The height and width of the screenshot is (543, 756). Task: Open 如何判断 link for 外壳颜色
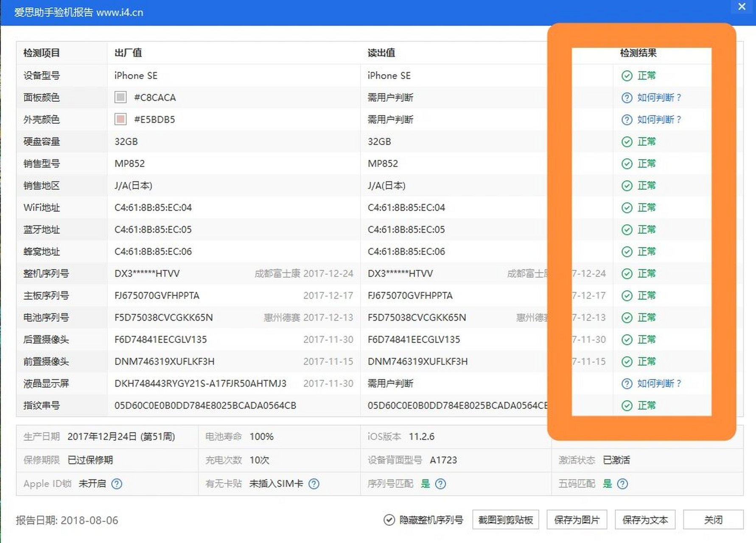click(659, 120)
